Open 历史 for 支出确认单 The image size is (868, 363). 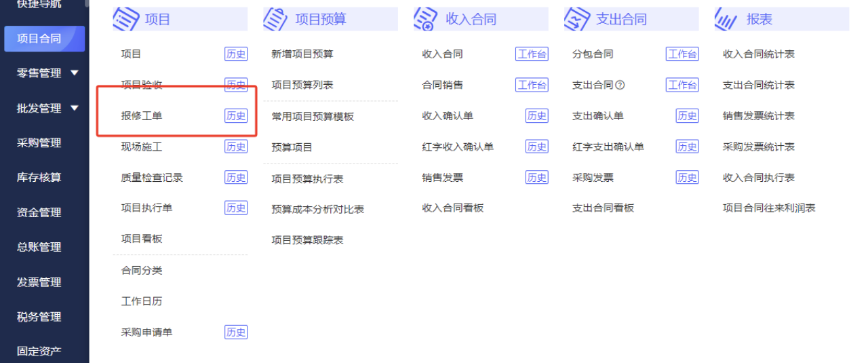click(x=688, y=116)
